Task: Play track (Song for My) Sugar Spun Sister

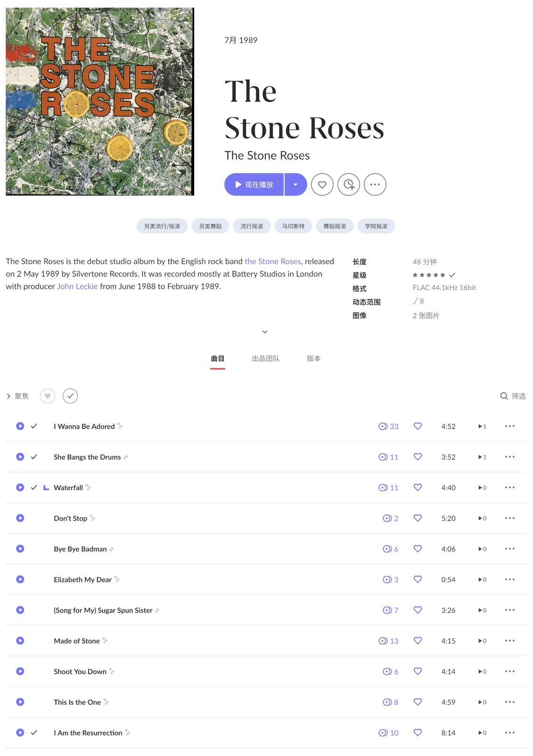Action: point(20,610)
